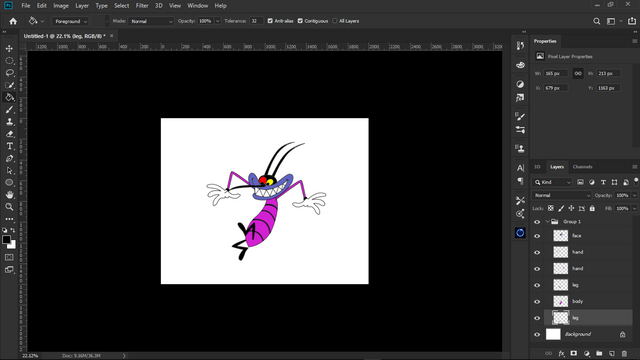Open the tool preset picker arrow

[x=42, y=21]
